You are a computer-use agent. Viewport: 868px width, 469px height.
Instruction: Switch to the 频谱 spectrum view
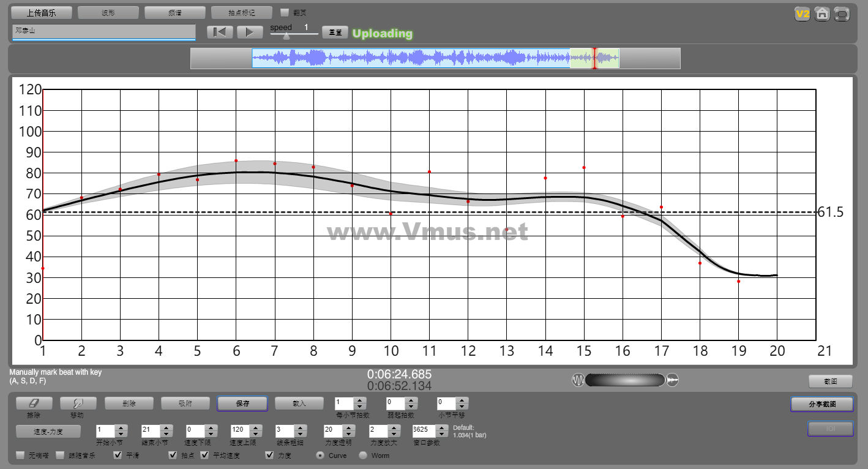[x=175, y=12]
